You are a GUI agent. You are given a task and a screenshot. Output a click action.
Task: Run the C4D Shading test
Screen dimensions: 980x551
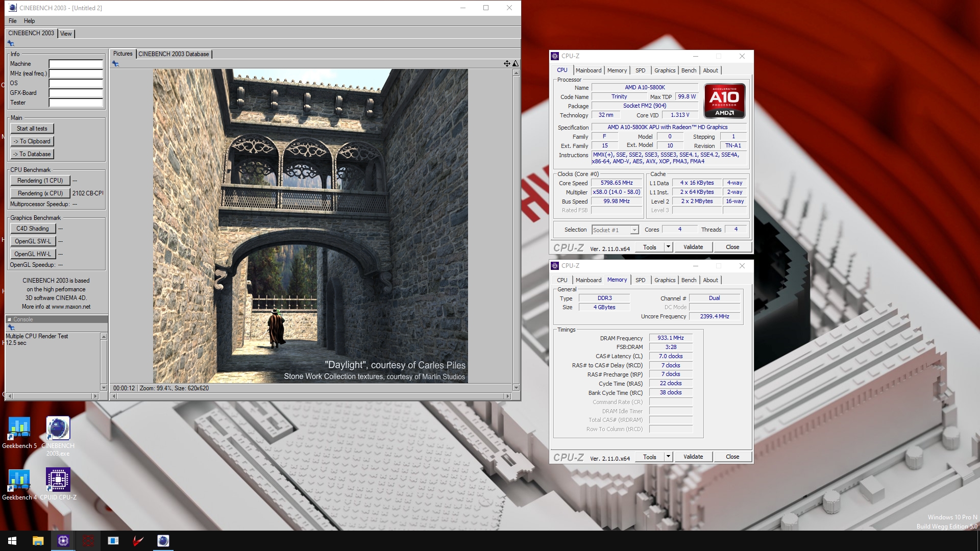coord(33,229)
